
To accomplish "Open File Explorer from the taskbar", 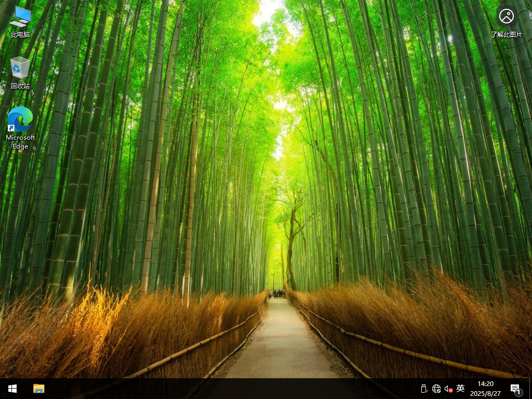I will coord(39,388).
